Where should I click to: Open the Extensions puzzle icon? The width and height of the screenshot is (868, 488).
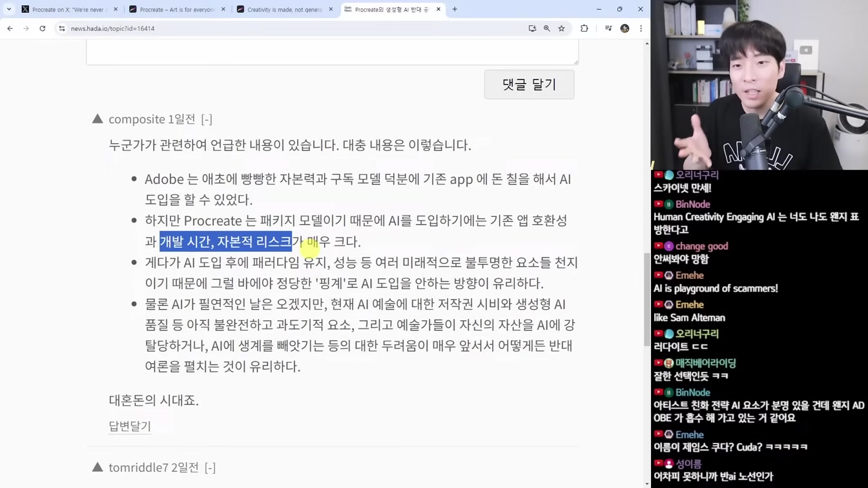(584, 28)
